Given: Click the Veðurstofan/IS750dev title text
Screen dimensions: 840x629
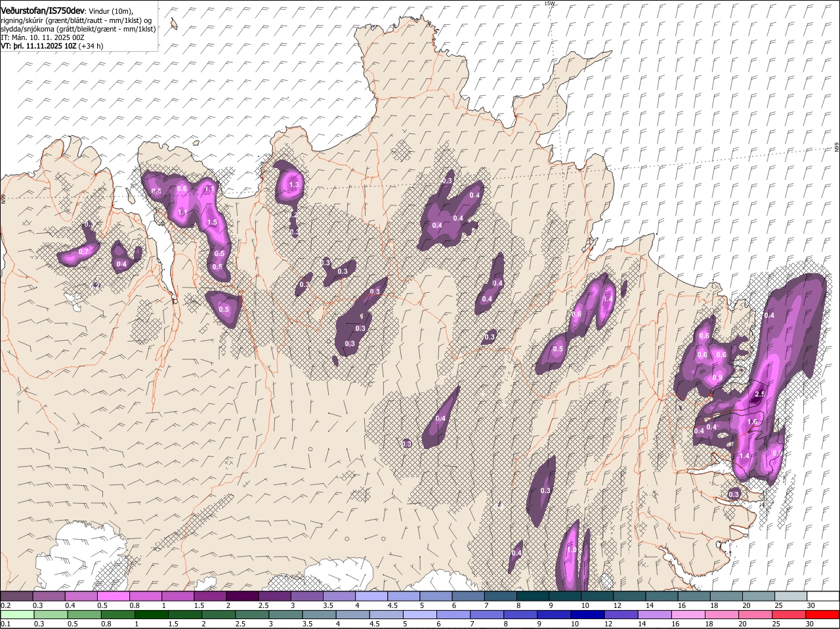Looking at the screenshot, I should coord(43,11).
